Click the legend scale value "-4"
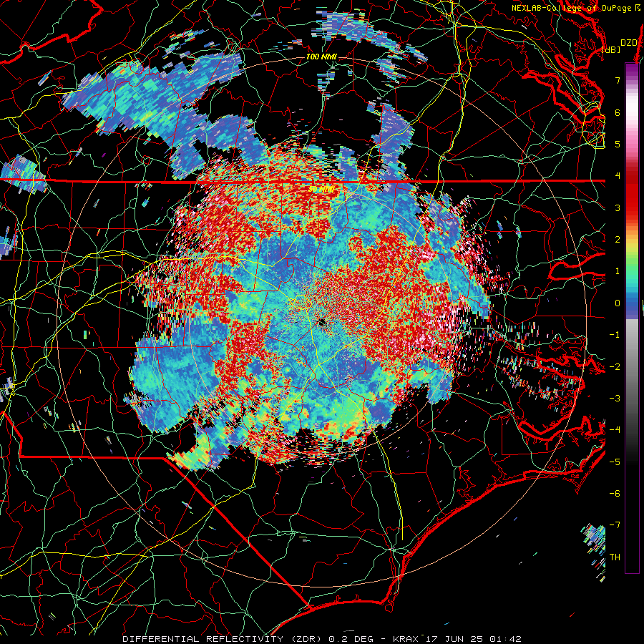 615,430
